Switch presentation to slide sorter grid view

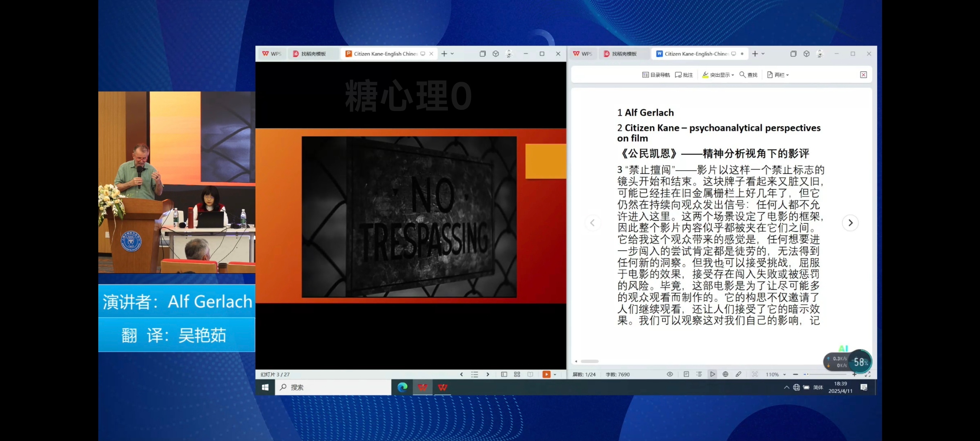tap(517, 374)
